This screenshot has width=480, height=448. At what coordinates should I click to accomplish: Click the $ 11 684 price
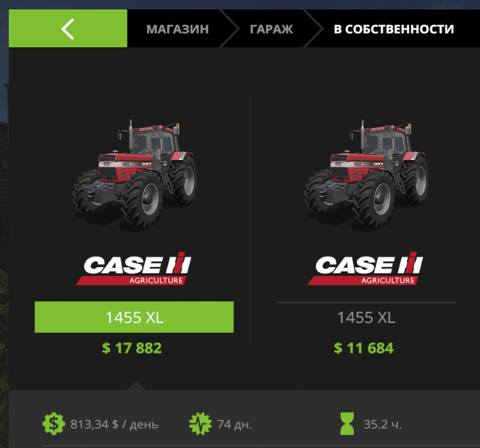[364, 348]
